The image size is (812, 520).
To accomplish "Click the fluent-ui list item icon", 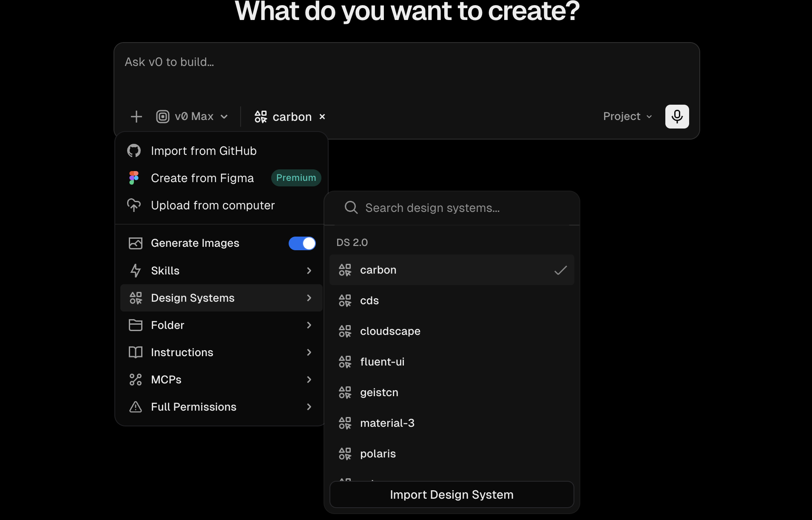I will (x=345, y=362).
